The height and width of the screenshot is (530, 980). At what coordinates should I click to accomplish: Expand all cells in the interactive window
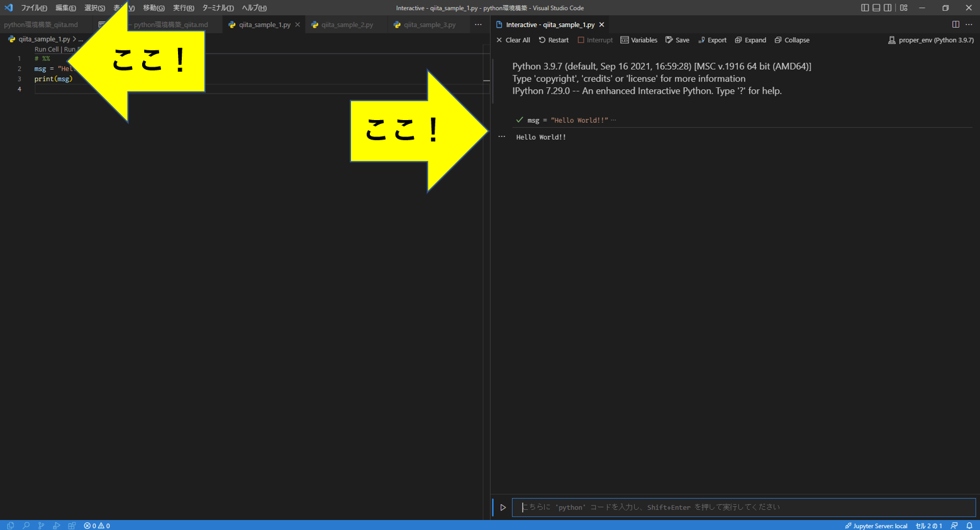(x=750, y=40)
